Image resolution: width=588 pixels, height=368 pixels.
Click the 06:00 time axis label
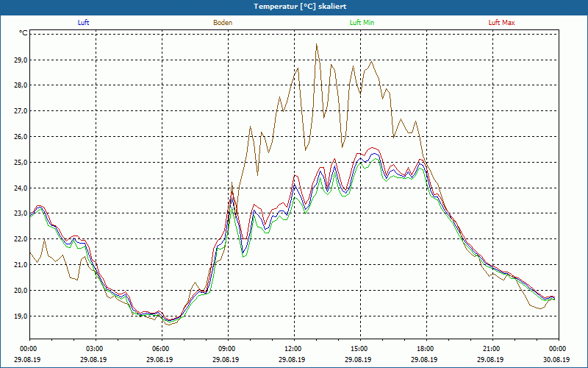(162, 349)
